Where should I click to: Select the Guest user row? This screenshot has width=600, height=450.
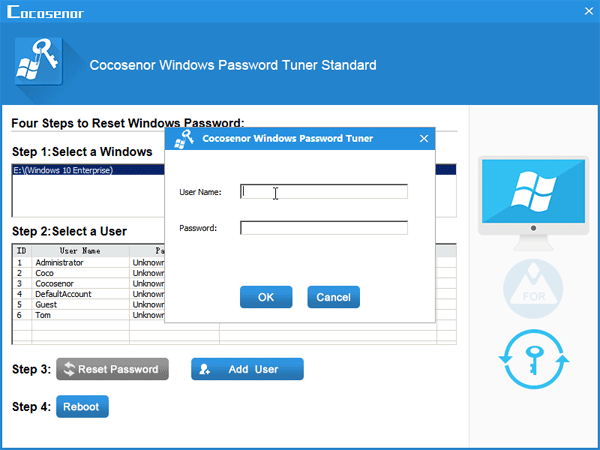pyautogui.click(x=88, y=305)
